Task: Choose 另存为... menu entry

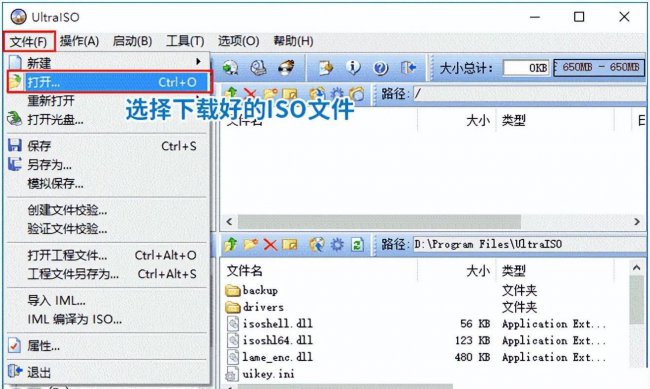Action: (x=107, y=165)
